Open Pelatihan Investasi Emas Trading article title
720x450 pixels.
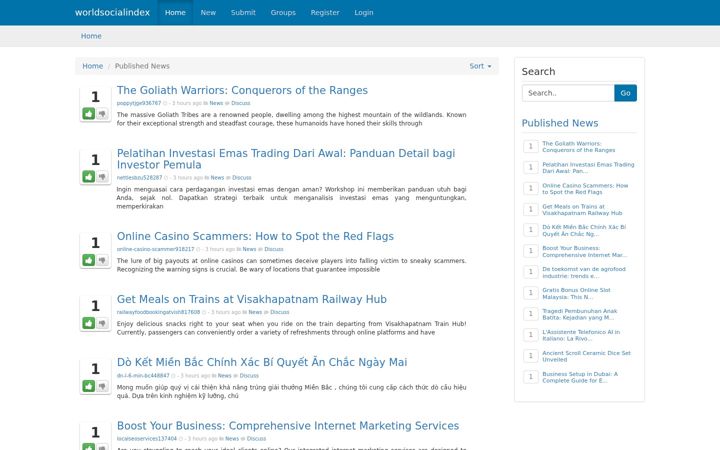click(286, 159)
